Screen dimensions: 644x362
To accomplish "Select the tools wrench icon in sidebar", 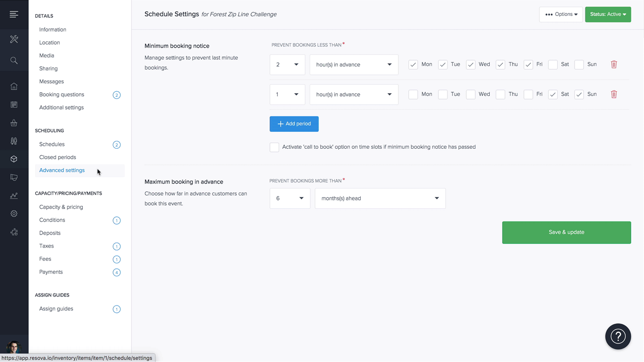I will (x=14, y=39).
